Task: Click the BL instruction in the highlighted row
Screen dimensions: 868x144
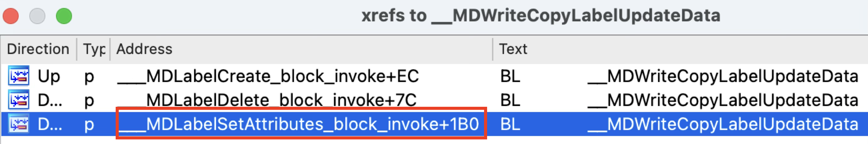Action: (x=510, y=124)
